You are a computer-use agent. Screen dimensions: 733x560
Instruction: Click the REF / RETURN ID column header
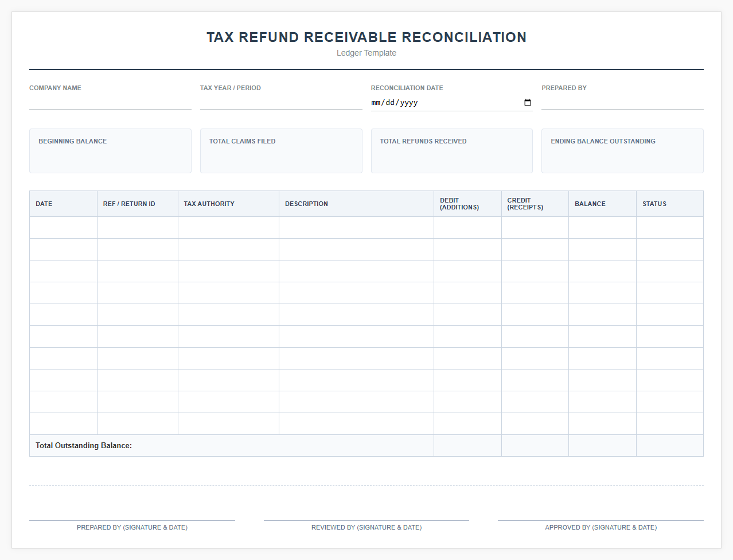pyautogui.click(x=138, y=204)
